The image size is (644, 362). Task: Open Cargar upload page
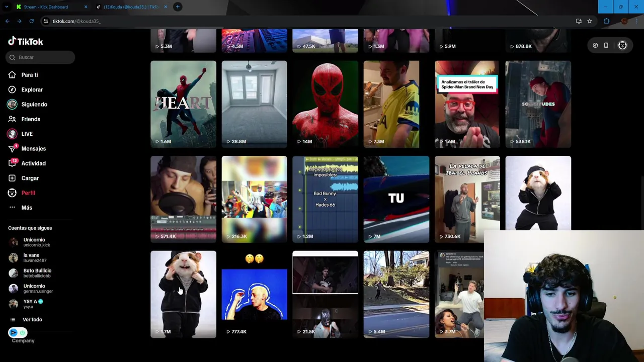[30, 178]
